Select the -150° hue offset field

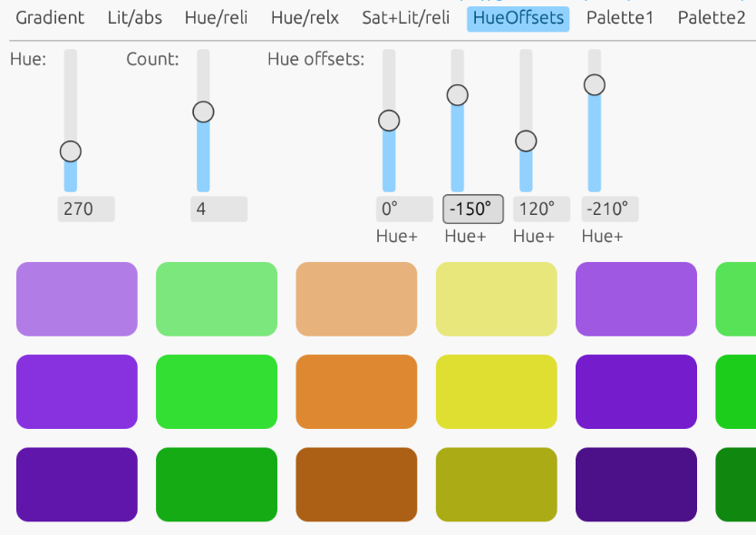pyautogui.click(x=472, y=209)
